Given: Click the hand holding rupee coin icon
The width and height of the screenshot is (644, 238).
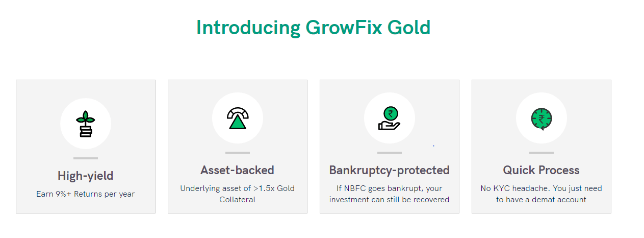Looking at the screenshot, I should [390, 118].
